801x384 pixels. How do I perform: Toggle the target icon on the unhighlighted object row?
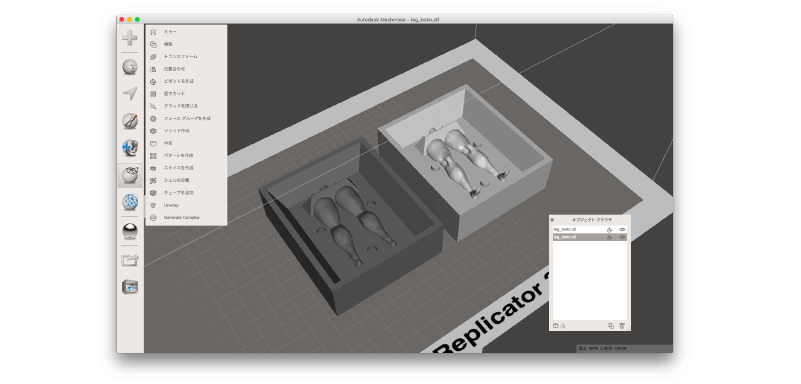coord(609,230)
